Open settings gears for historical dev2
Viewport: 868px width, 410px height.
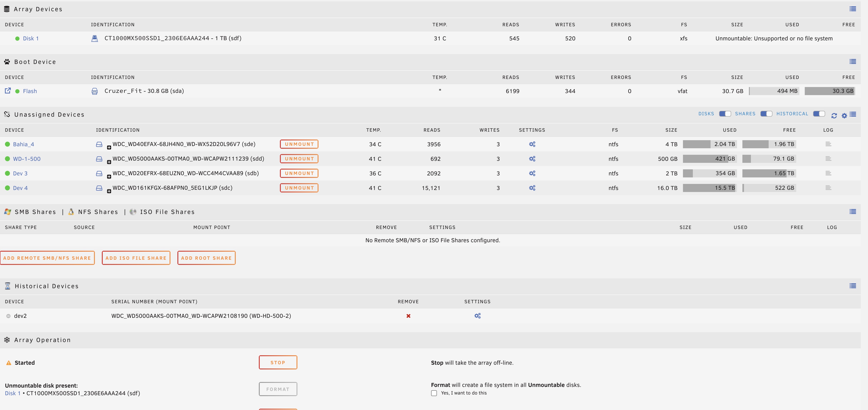click(478, 316)
